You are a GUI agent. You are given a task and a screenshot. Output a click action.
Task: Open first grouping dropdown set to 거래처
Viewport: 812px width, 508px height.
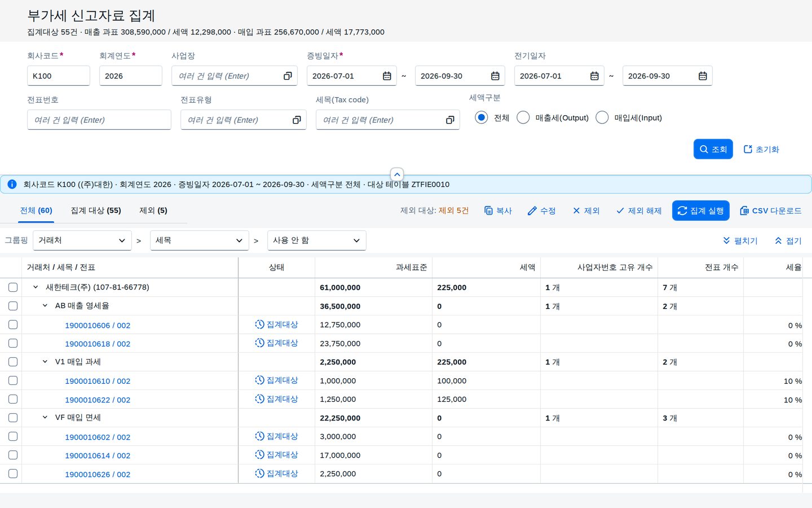pyautogui.click(x=82, y=240)
